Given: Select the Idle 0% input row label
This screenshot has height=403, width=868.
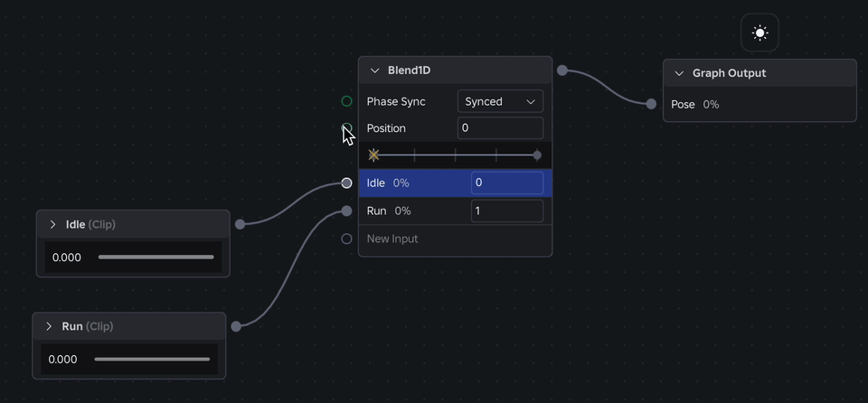Looking at the screenshot, I should 388,183.
